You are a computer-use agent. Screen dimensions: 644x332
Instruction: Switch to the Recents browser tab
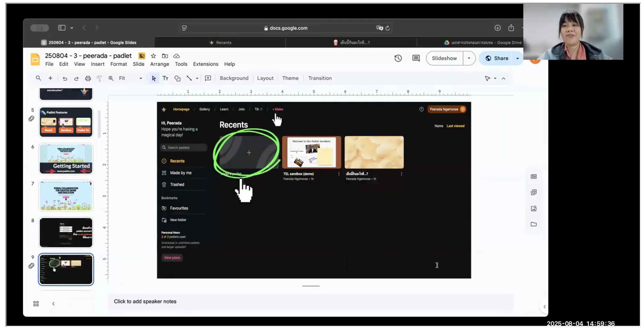pyautogui.click(x=220, y=42)
